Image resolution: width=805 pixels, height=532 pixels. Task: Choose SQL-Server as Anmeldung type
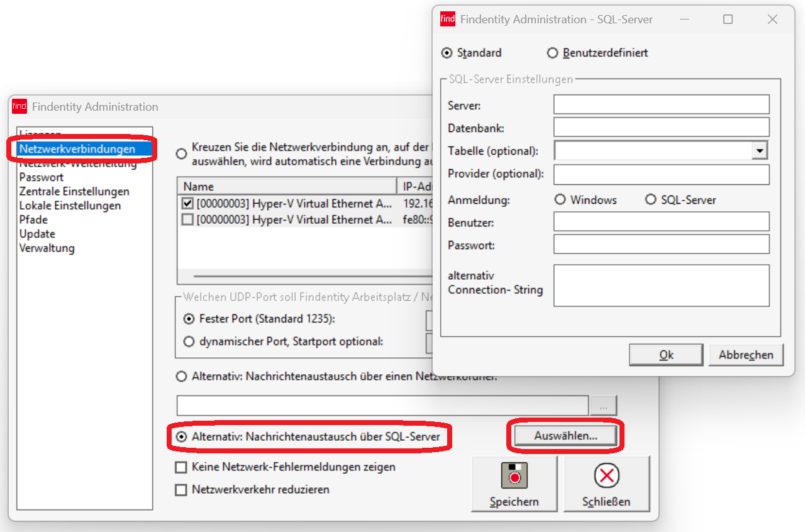coord(651,200)
